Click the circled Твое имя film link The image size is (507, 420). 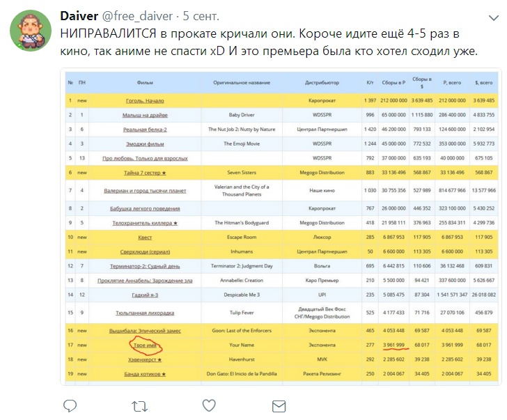point(145,345)
